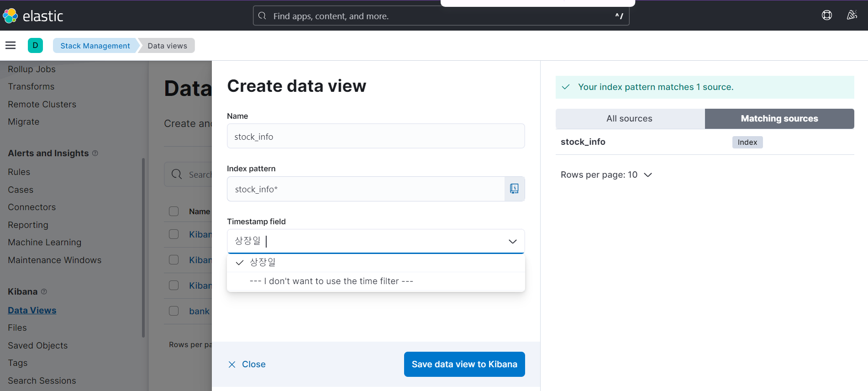Click the Name column header
The image size is (868, 391).
point(200,211)
